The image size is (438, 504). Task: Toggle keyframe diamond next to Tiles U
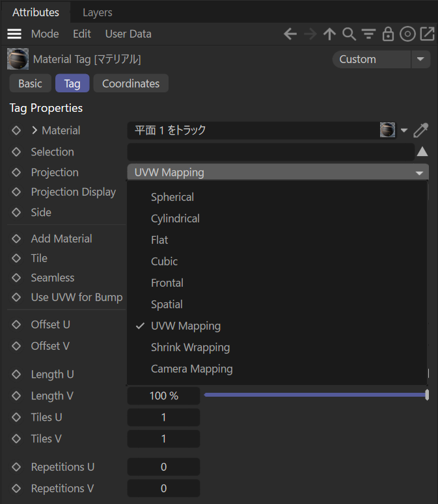(16, 418)
